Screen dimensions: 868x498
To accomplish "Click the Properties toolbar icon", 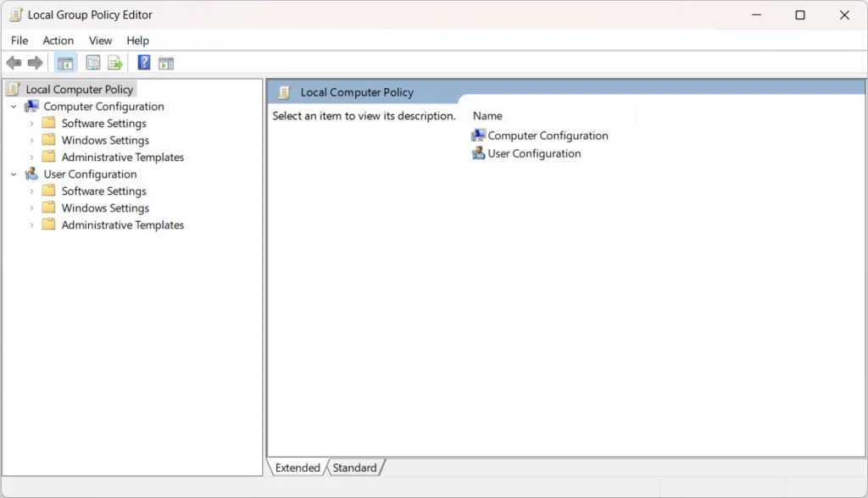I will tap(93, 63).
